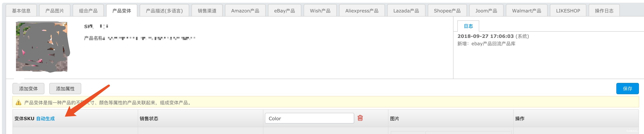Click the blurred product thumbnail image
The width and height of the screenshot is (644, 134).
[42, 47]
